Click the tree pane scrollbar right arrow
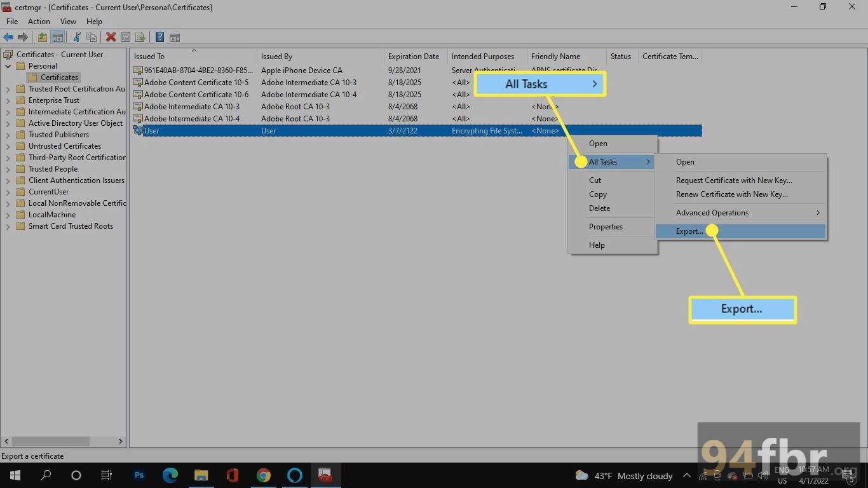The width and height of the screenshot is (868, 488). pyautogui.click(x=120, y=441)
